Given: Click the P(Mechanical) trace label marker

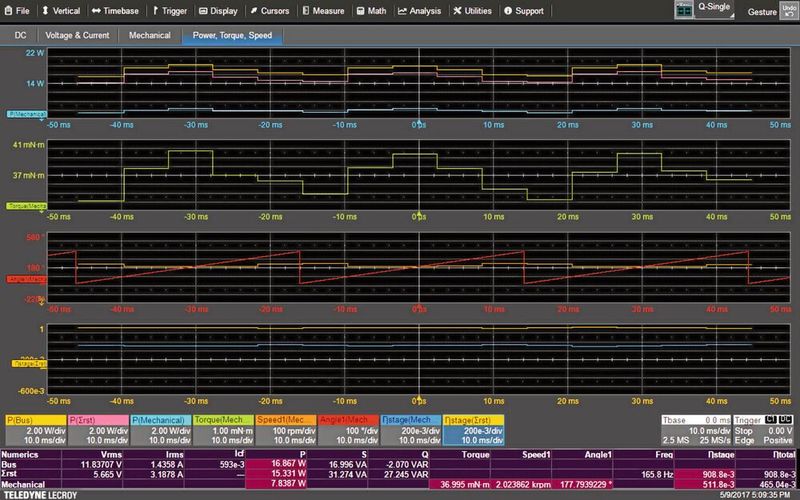Looking at the screenshot, I should tap(27, 114).
